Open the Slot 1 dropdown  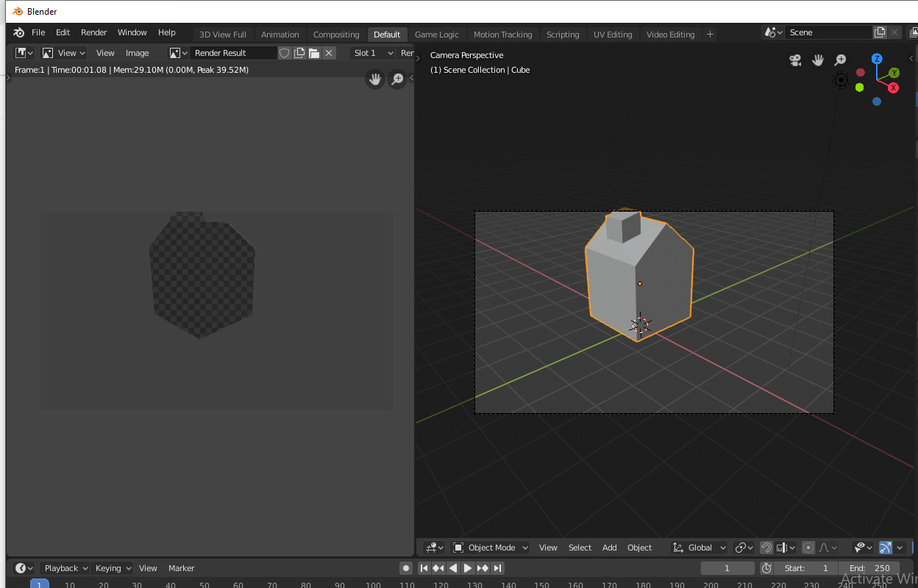coord(373,53)
